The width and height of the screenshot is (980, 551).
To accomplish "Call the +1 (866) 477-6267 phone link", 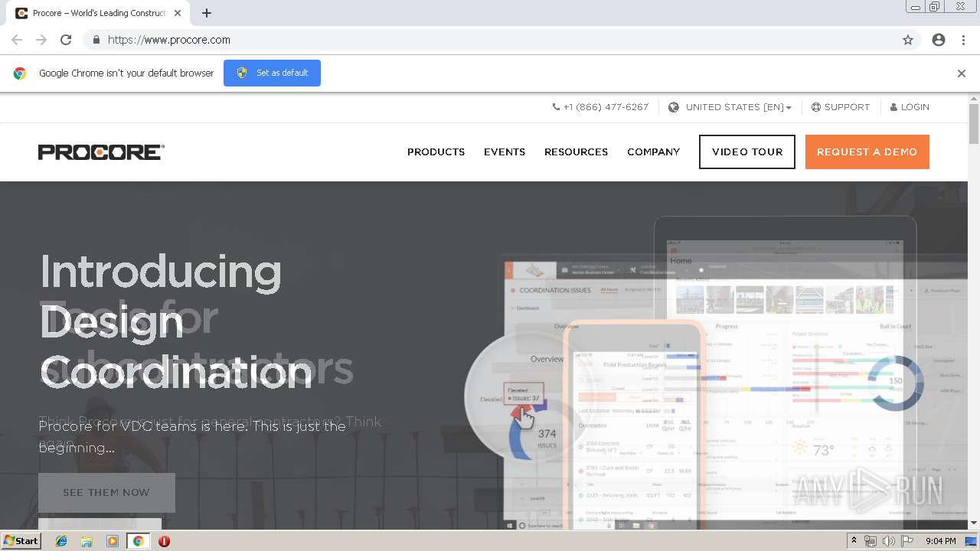I will pyautogui.click(x=600, y=107).
